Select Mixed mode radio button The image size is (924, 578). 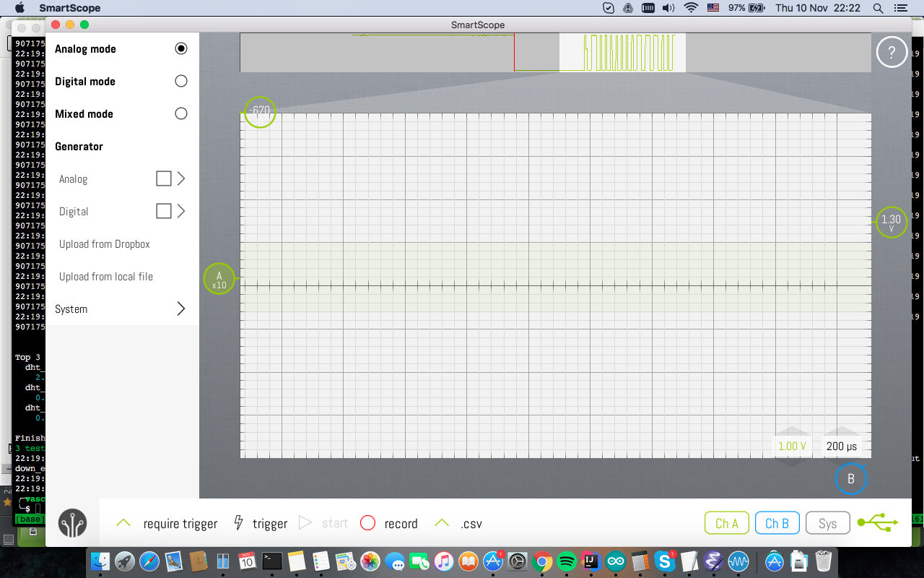tap(181, 113)
